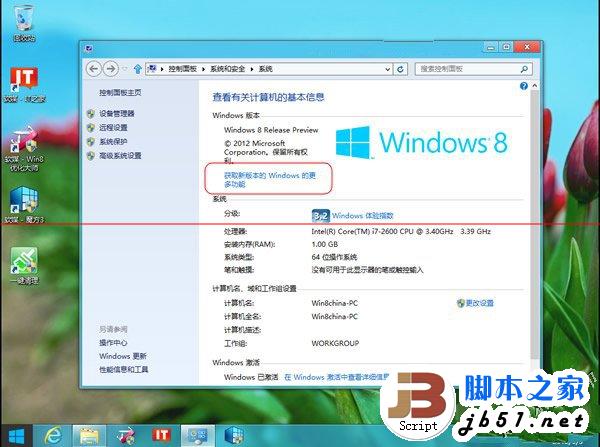Open the red IT desktop shortcut
This screenshot has width=600, height=447.
24,83
